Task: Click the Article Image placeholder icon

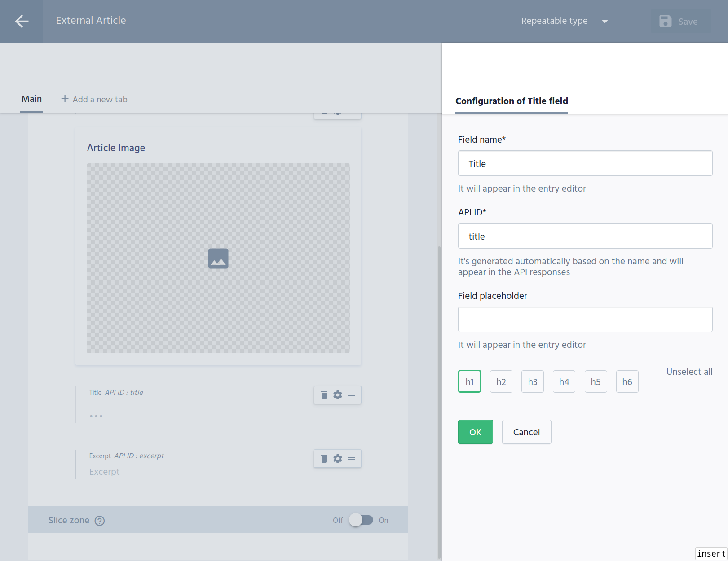Action: tap(218, 258)
